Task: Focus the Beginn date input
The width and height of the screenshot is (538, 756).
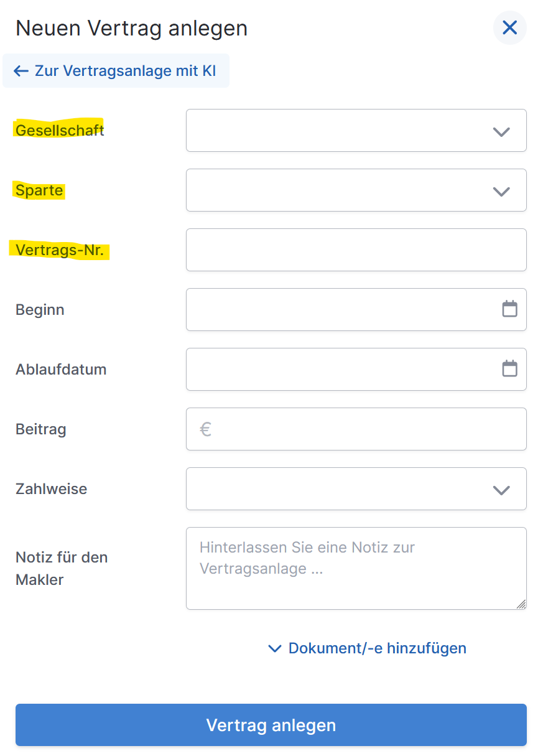Action: (x=342, y=309)
